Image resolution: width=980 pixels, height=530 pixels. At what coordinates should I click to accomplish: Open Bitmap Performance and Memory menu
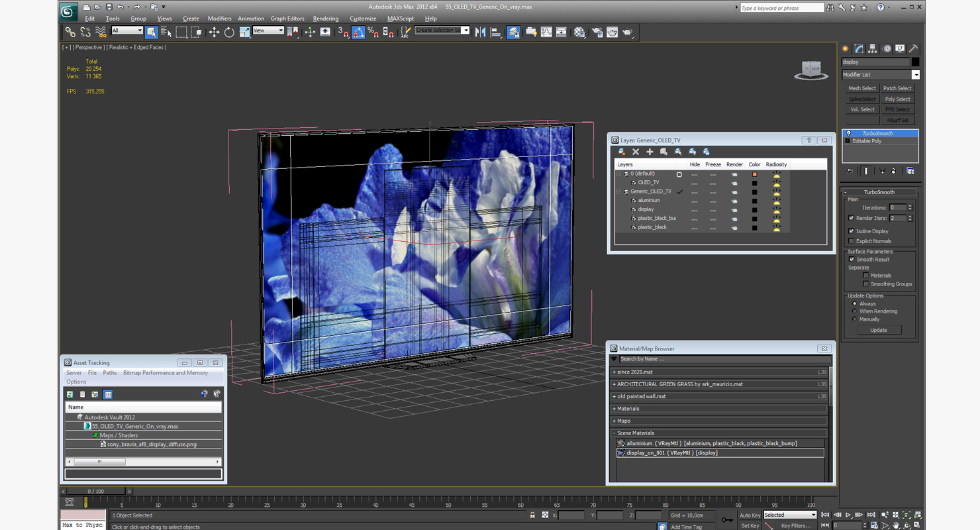click(166, 373)
